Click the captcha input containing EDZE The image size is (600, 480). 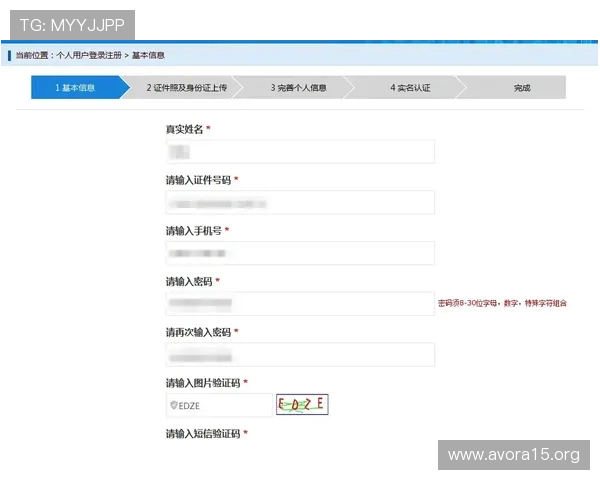219,405
